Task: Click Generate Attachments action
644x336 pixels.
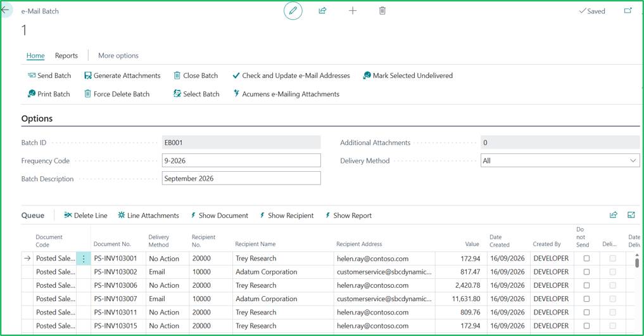Action: (x=122, y=75)
